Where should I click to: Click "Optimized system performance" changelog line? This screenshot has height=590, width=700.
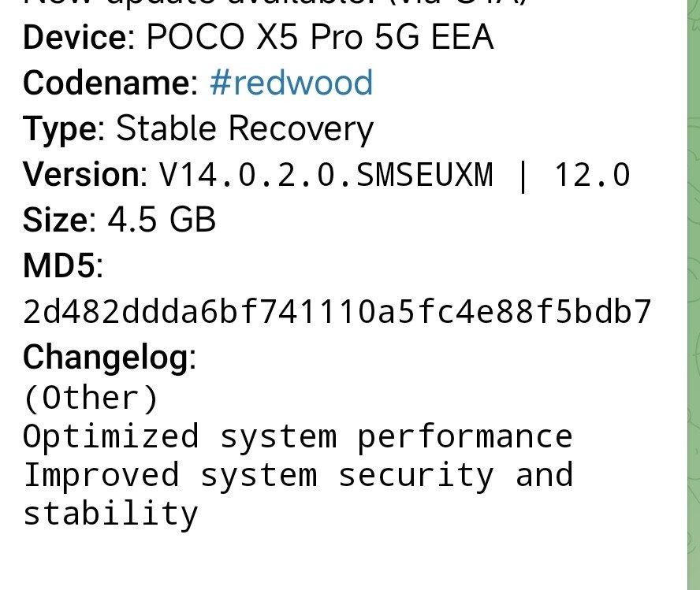pos(297,436)
